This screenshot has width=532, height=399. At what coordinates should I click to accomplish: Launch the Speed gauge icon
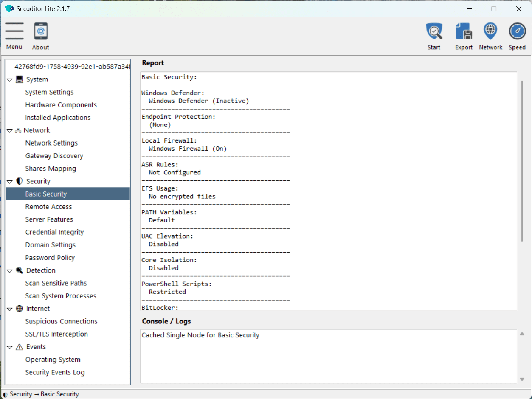[517, 31]
